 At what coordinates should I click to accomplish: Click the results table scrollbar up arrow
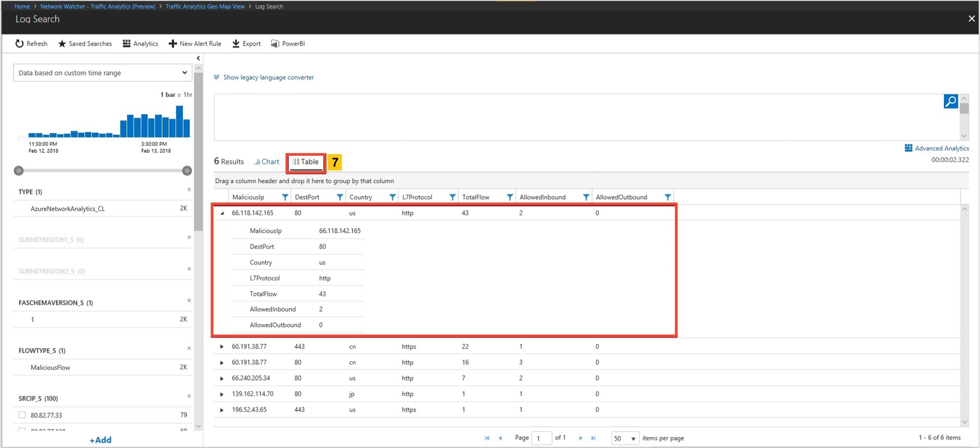click(x=964, y=209)
